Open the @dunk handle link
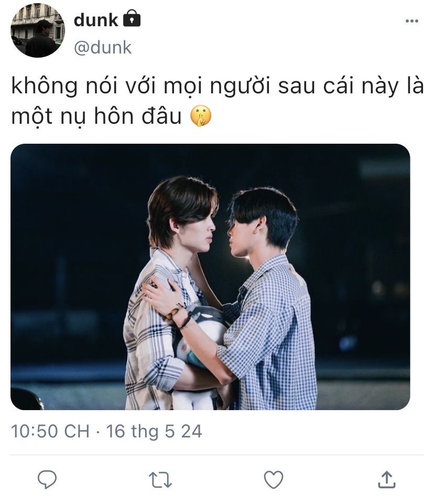This screenshot has height=504, width=434. click(x=103, y=48)
